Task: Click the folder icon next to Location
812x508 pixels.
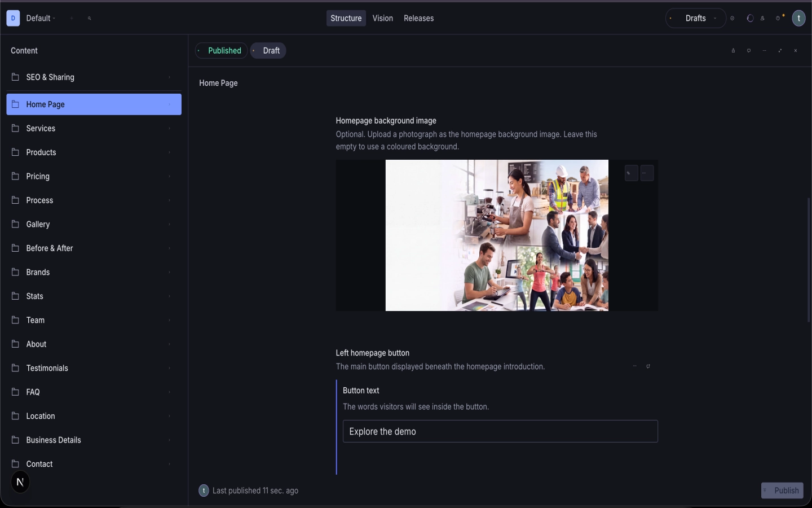Action: (x=15, y=415)
